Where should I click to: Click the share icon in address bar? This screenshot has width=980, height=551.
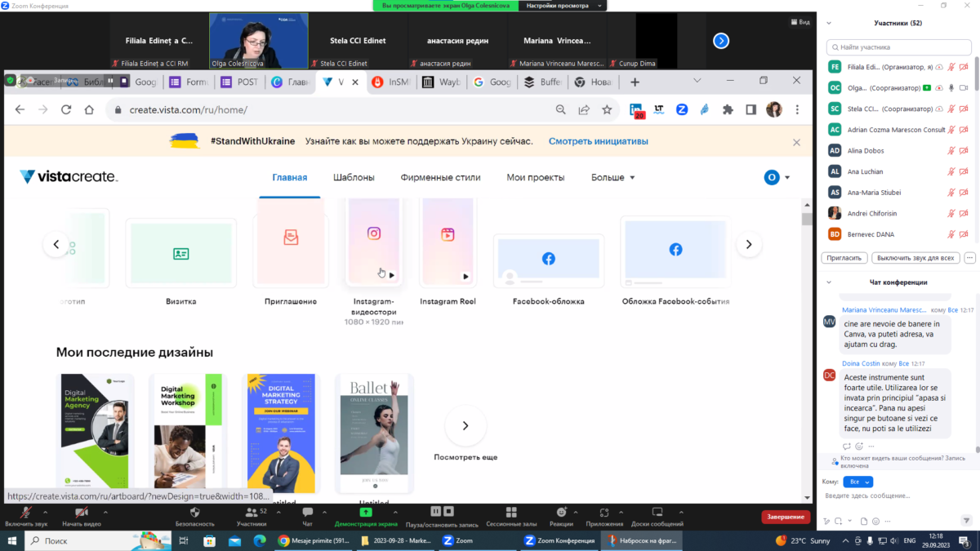tap(584, 109)
